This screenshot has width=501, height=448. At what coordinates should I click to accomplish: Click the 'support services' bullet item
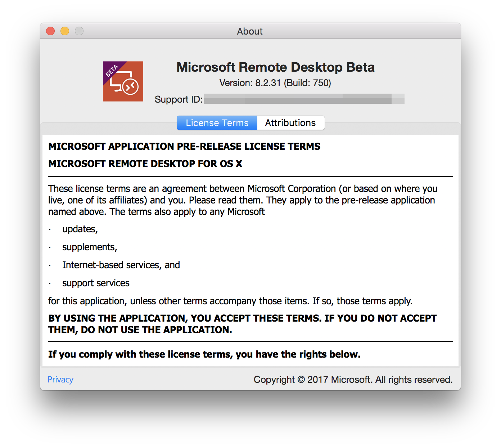[96, 283]
